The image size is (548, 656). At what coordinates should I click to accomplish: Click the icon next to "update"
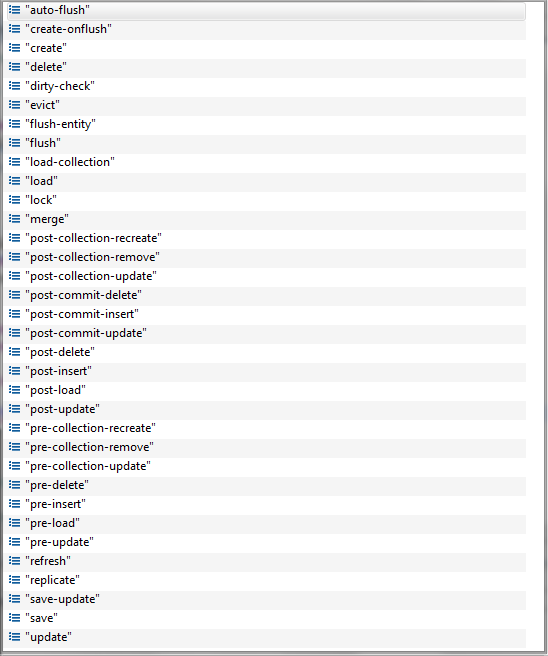point(15,637)
